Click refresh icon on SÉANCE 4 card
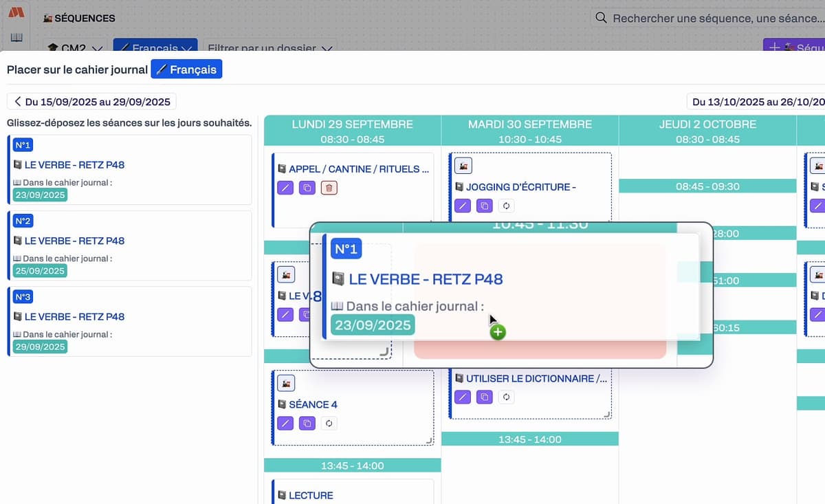The height and width of the screenshot is (504, 825). (x=329, y=424)
